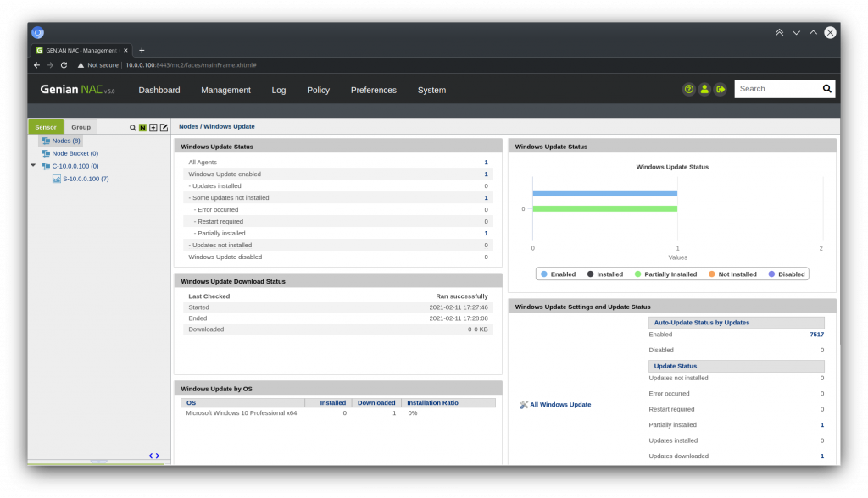The width and height of the screenshot is (868, 498).
Task: Click the help question mark icon
Action: coord(689,89)
